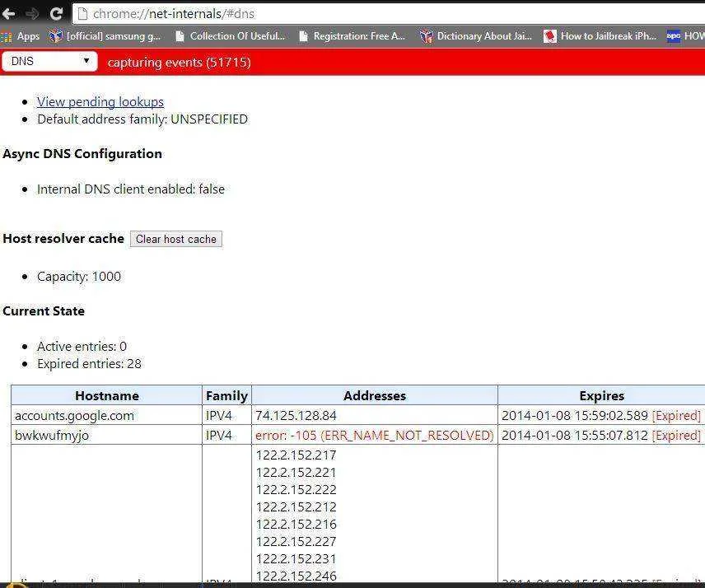Select the accounts.google.com hostname cell

coord(106,415)
